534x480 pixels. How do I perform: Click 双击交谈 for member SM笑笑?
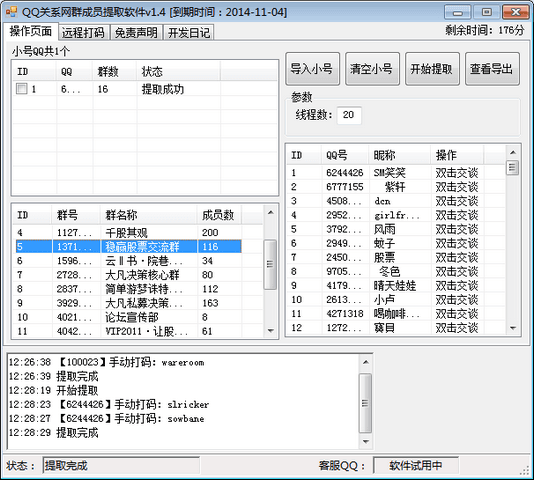(457, 173)
